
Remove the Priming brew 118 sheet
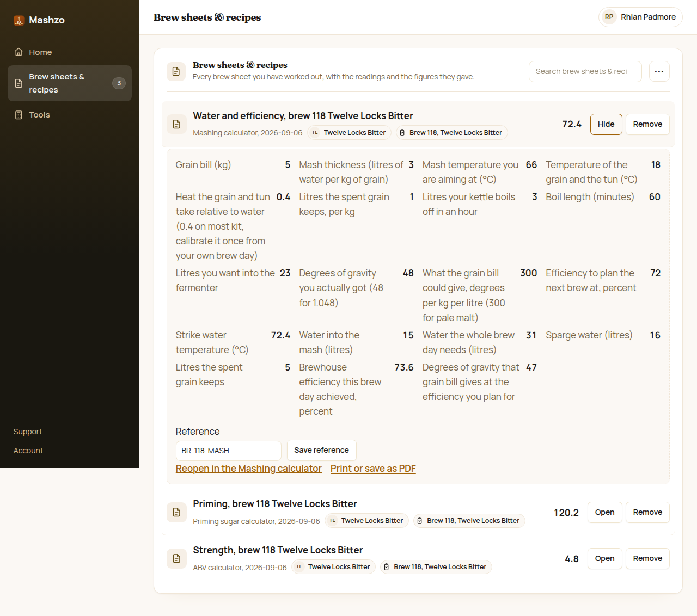647,512
